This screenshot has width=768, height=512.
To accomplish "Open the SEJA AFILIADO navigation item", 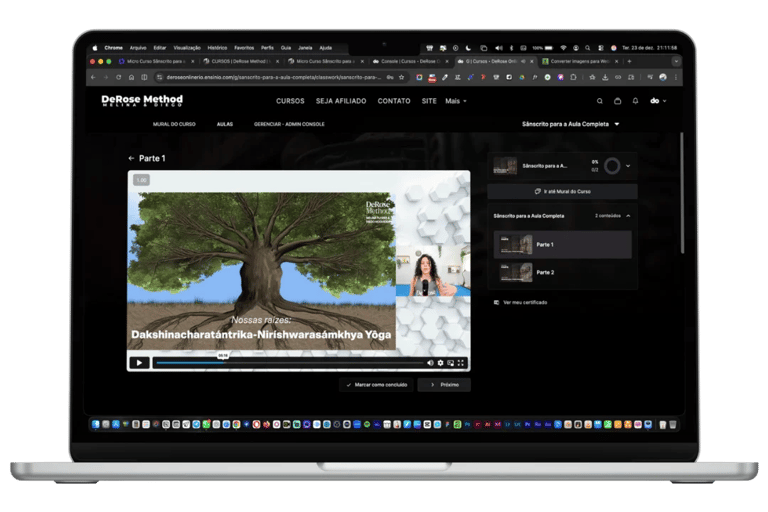I will point(341,101).
